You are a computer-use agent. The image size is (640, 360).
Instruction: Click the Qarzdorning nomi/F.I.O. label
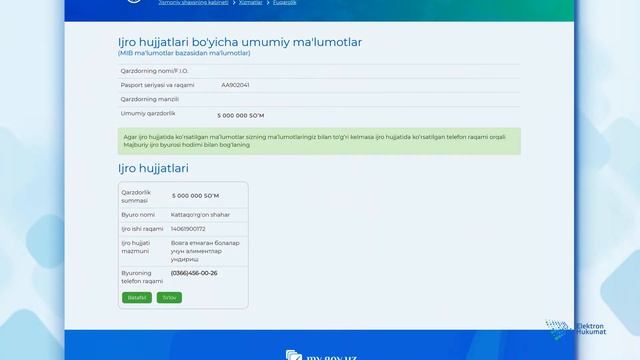click(154, 71)
